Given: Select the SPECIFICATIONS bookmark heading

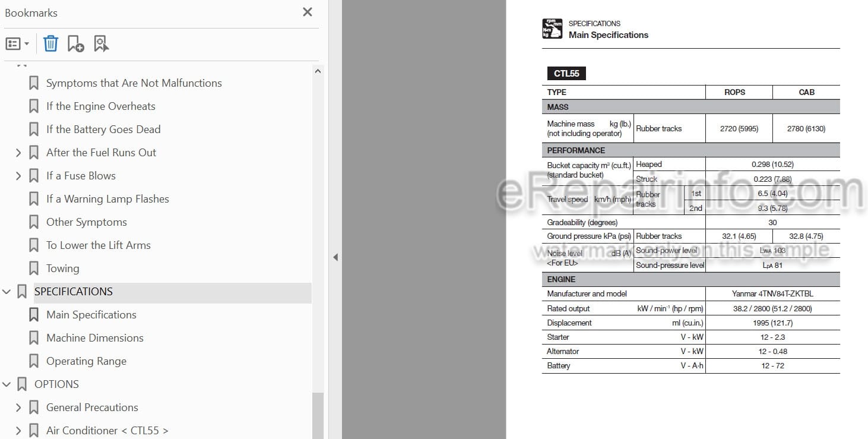Looking at the screenshot, I should pyautogui.click(x=74, y=292).
